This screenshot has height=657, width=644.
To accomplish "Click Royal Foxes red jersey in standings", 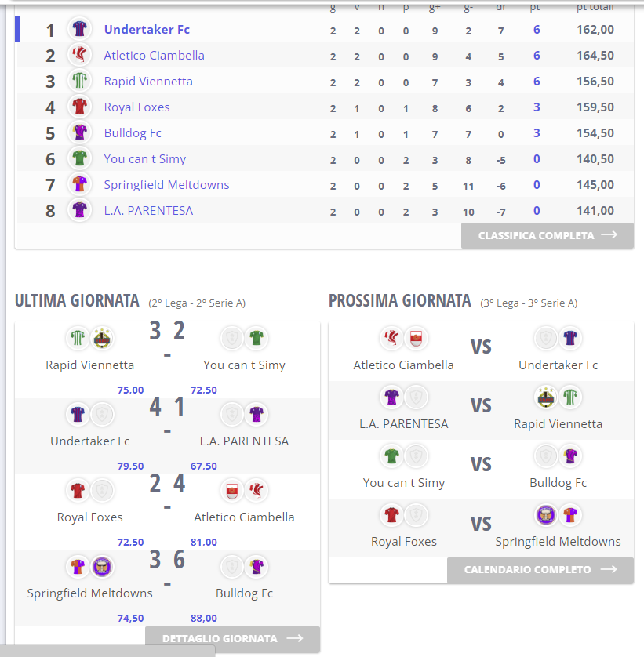I will (79, 107).
